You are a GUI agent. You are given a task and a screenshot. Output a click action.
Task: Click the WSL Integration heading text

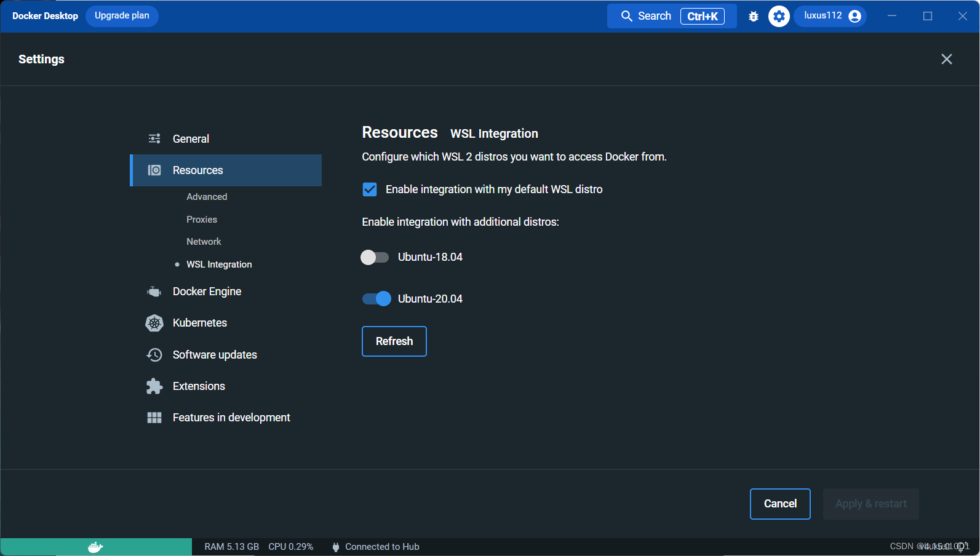click(x=494, y=133)
